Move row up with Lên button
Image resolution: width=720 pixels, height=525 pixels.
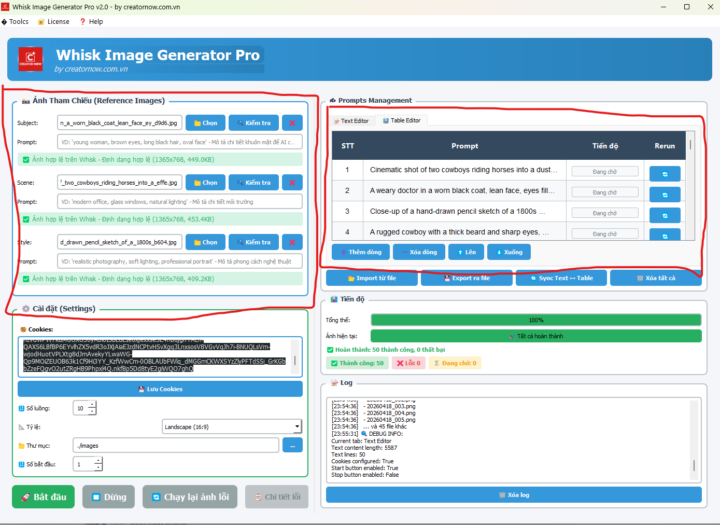466,252
